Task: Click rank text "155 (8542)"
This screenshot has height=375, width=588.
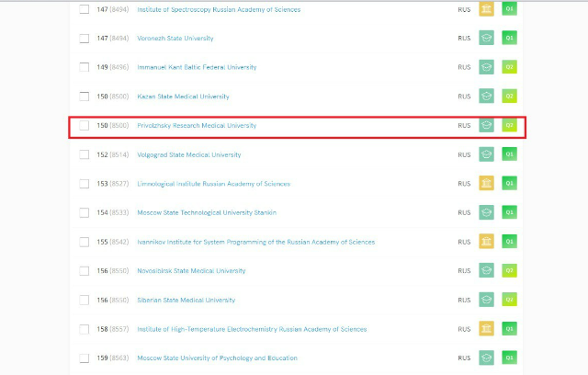Action: [x=112, y=242]
